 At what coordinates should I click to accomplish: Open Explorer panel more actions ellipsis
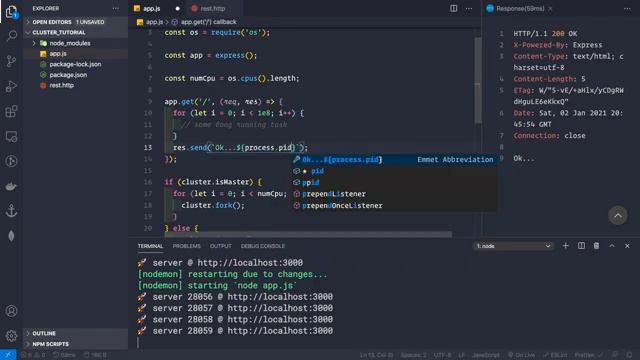[116, 9]
